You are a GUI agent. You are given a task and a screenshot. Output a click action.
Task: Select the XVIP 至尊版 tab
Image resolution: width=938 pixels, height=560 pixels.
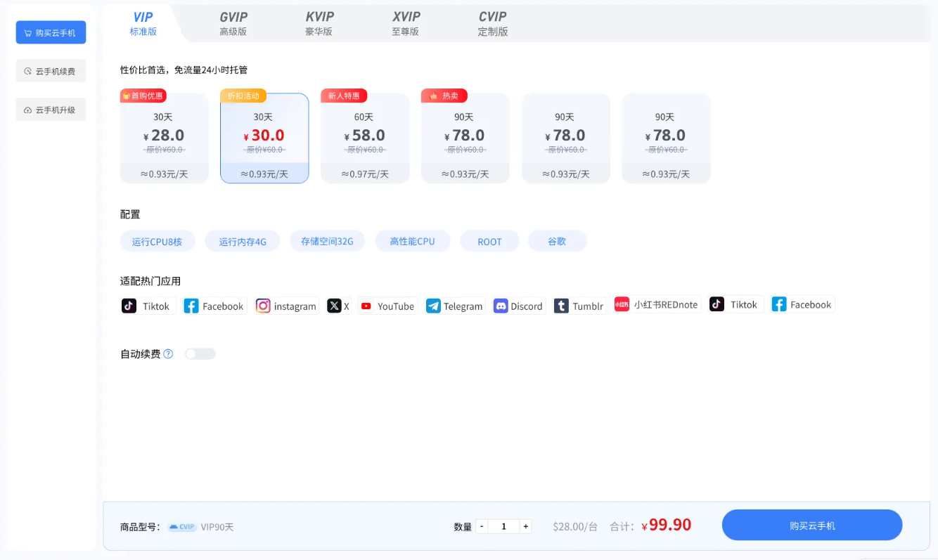tap(406, 24)
